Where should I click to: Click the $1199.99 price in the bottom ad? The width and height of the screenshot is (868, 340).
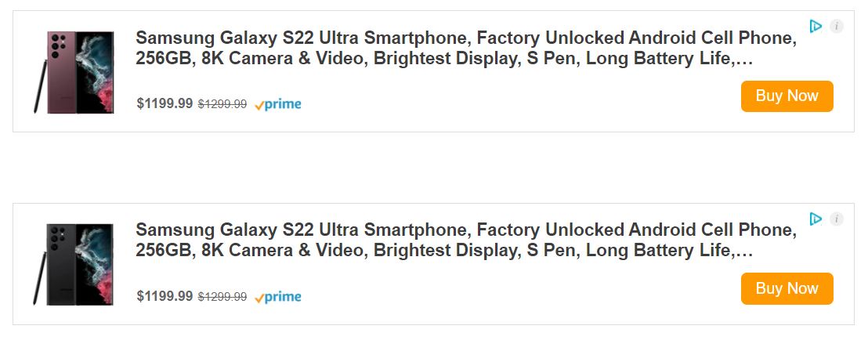pos(165,296)
